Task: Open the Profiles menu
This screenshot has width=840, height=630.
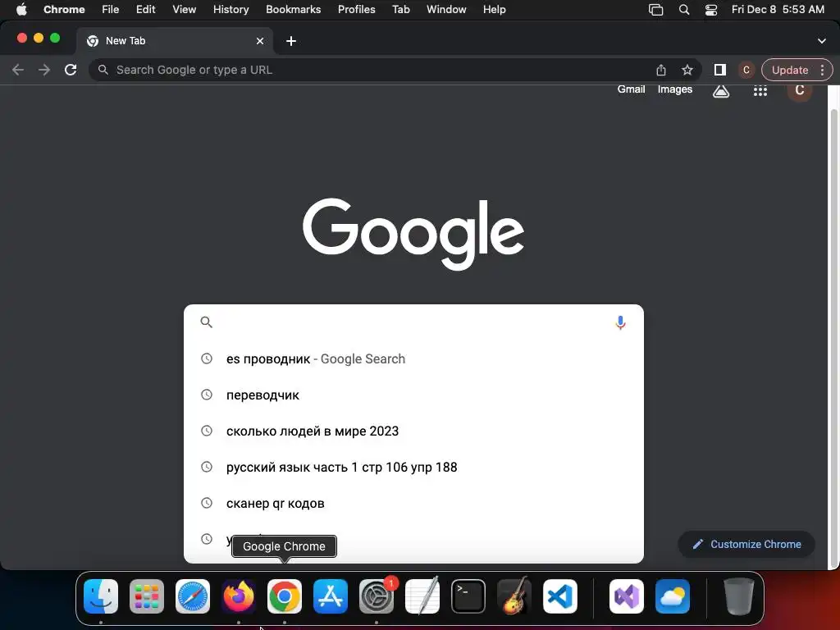Action: pos(356,9)
